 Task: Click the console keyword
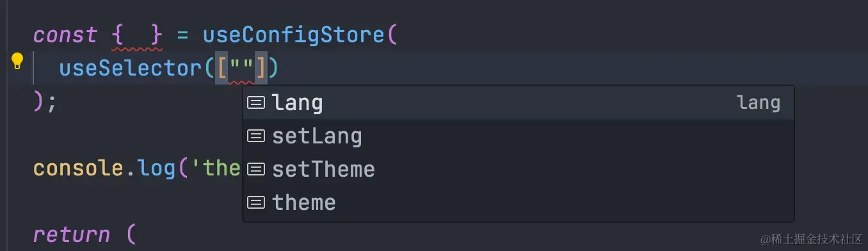(x=77, y=168)
